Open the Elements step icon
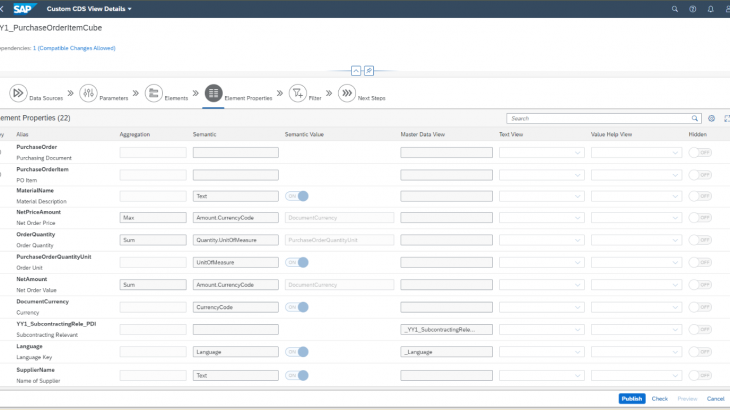 tap(154, 93)
